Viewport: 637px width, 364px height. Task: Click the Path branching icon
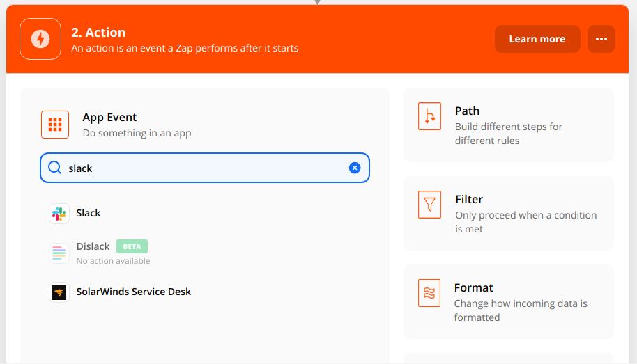pyautogui.click(x=429, y=116)
